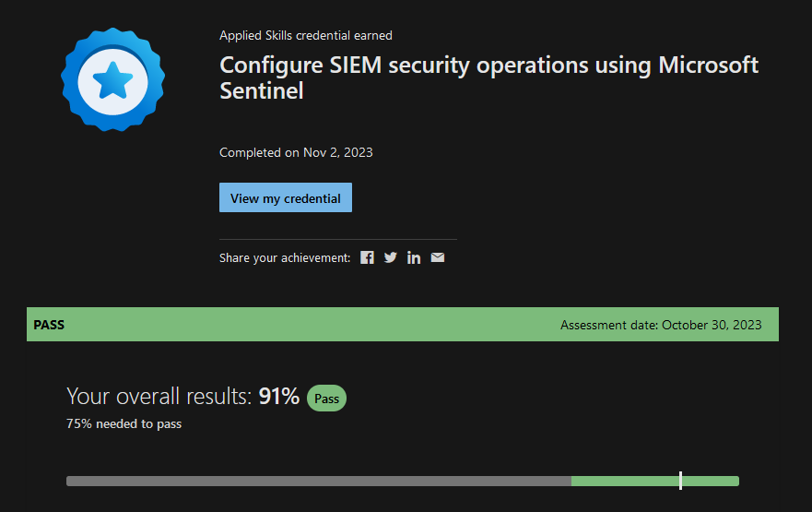Click Share your achievement label

285,258
